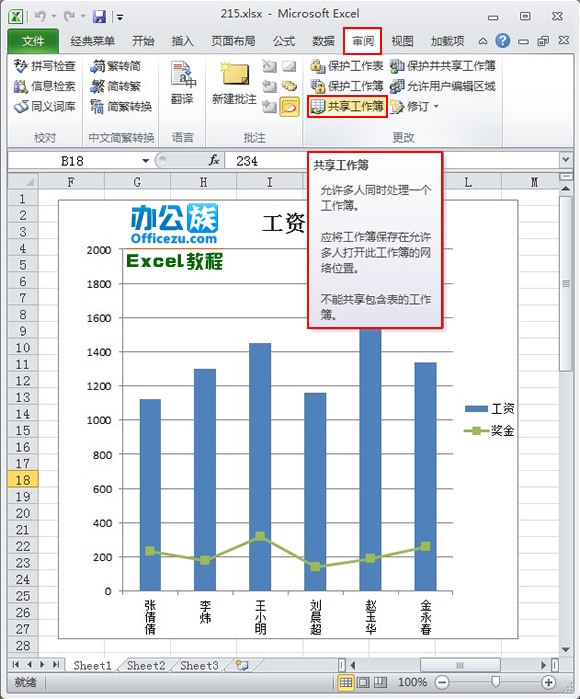Toggle the highlighted Show Ink button
The width and height of the screenshot is (580, 699).
(x=289, y=107)
